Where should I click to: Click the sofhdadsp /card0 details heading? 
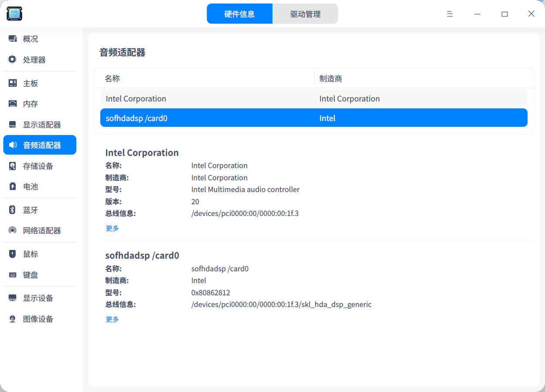pyautogui.click(x=142, y=255)
